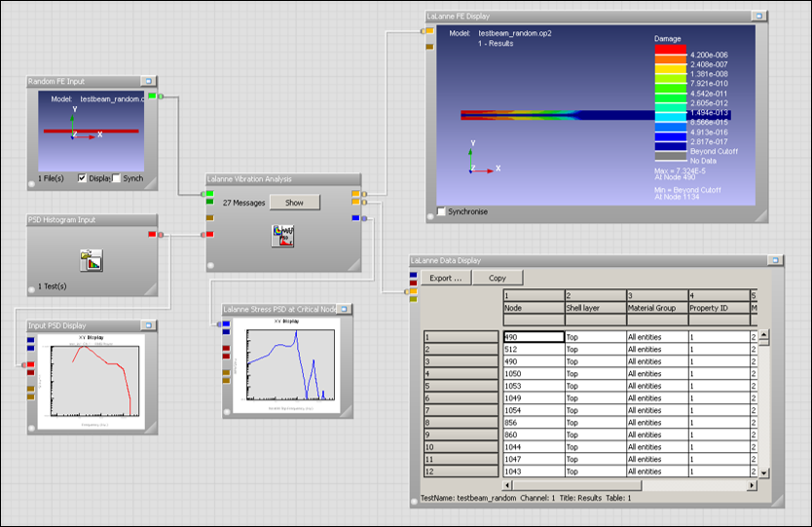Minimize the LaLanne Data Display glyph
This screenshot has width=812, height=527.
click(x=775, y=260)
